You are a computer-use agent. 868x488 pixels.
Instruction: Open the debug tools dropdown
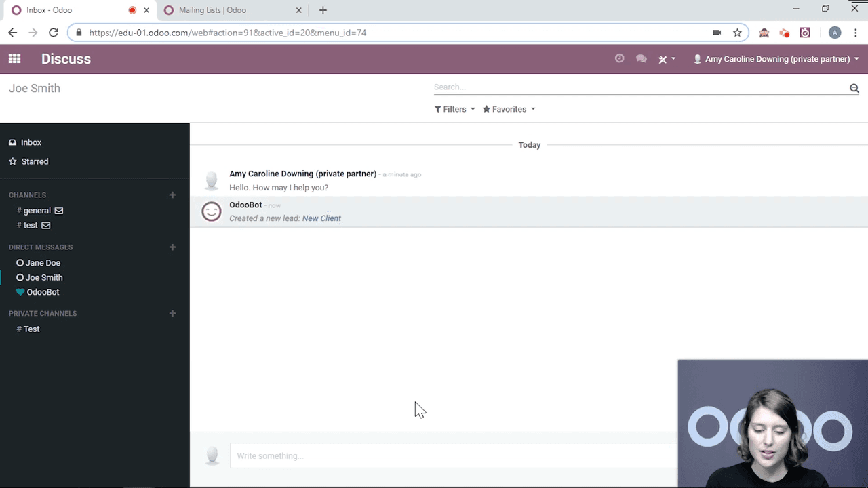(x=667, y=59)
